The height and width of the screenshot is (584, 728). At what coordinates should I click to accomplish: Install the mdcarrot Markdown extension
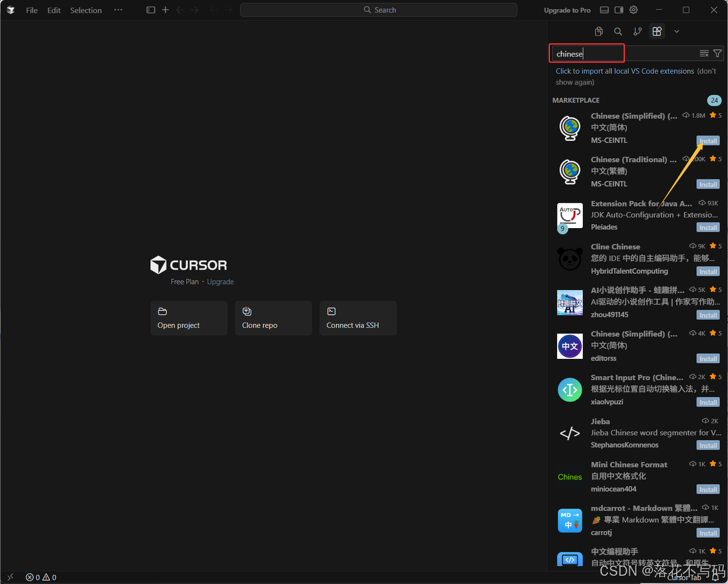708,533
